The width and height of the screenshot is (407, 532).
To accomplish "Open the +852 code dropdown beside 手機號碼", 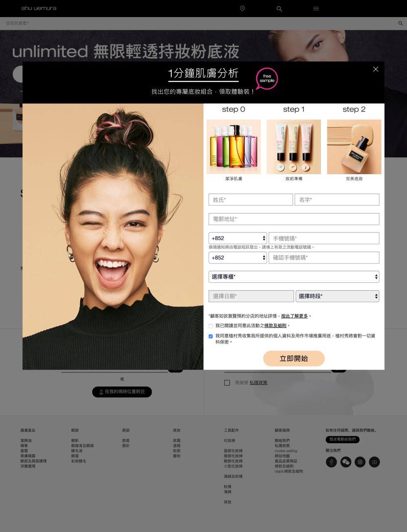I will tap(237, 238).
